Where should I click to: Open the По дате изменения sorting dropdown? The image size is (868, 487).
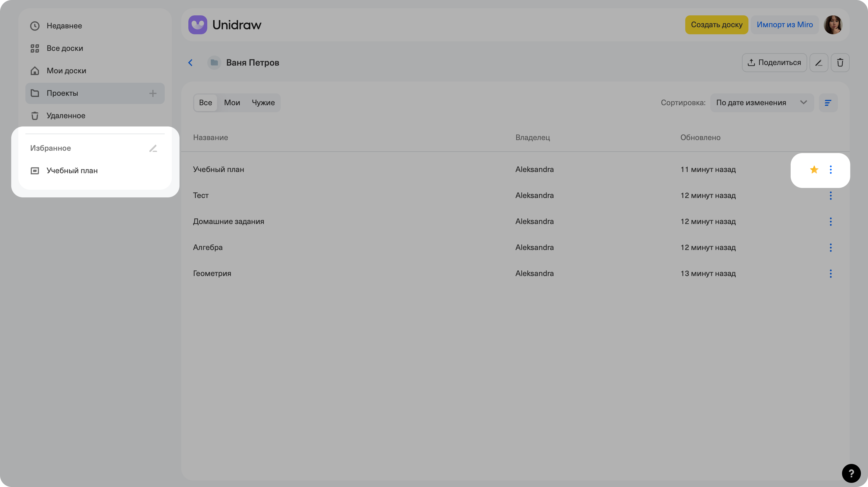(761, 103)
